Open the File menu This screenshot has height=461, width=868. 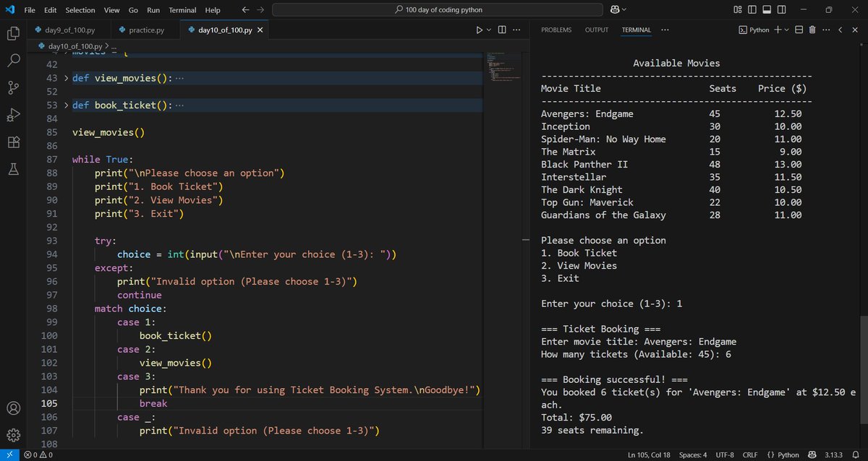[x=30, y=10]
